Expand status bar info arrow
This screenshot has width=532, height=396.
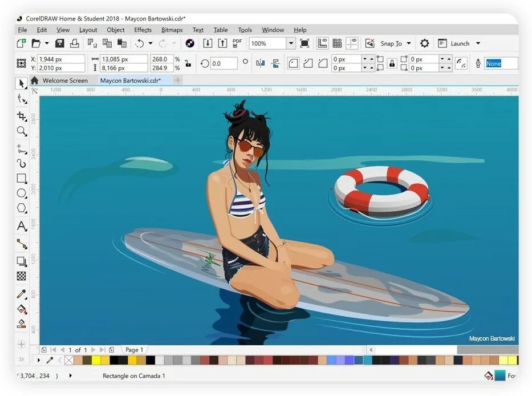coord(70,375)
